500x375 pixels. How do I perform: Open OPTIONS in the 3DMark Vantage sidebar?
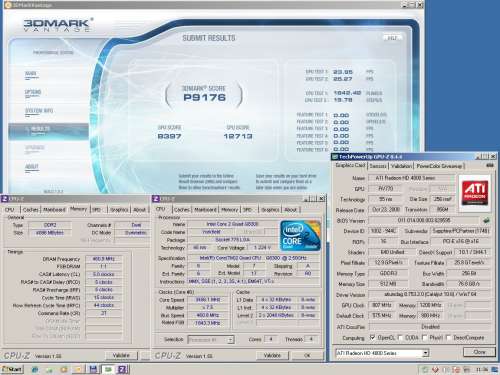click(33, 92)
